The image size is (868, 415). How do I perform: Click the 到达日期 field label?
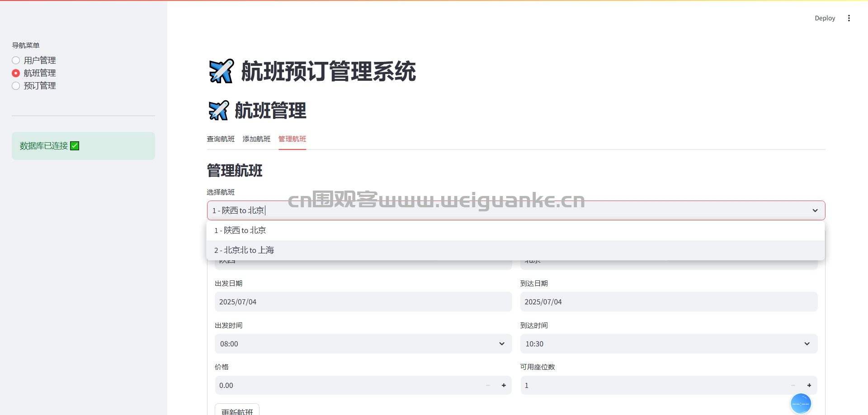point(534,283)
